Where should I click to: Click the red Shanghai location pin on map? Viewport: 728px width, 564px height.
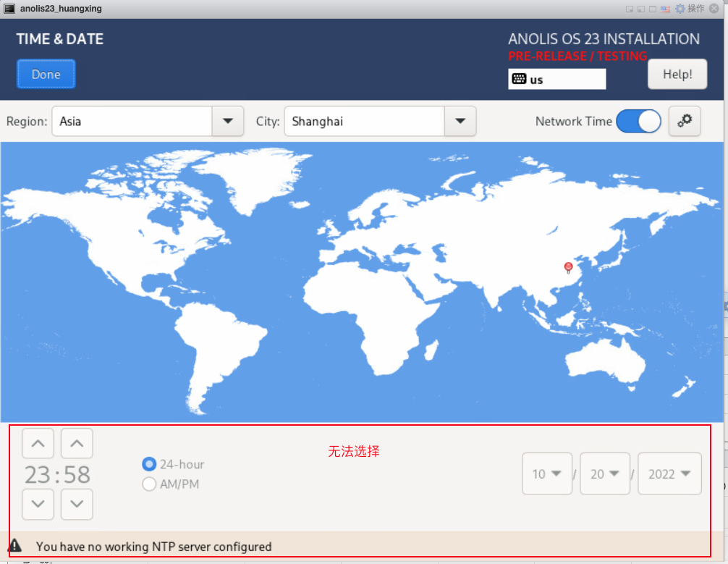[x=568, y=267]
